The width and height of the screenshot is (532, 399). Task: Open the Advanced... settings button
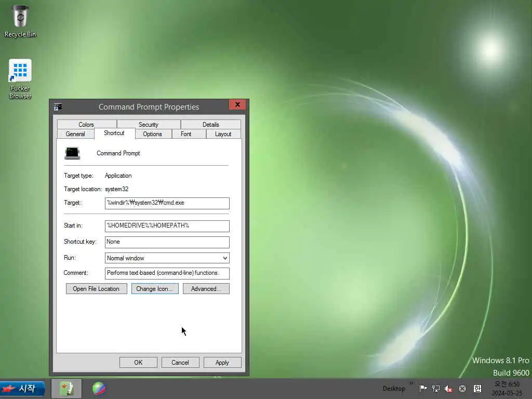[x=206, y=289]
